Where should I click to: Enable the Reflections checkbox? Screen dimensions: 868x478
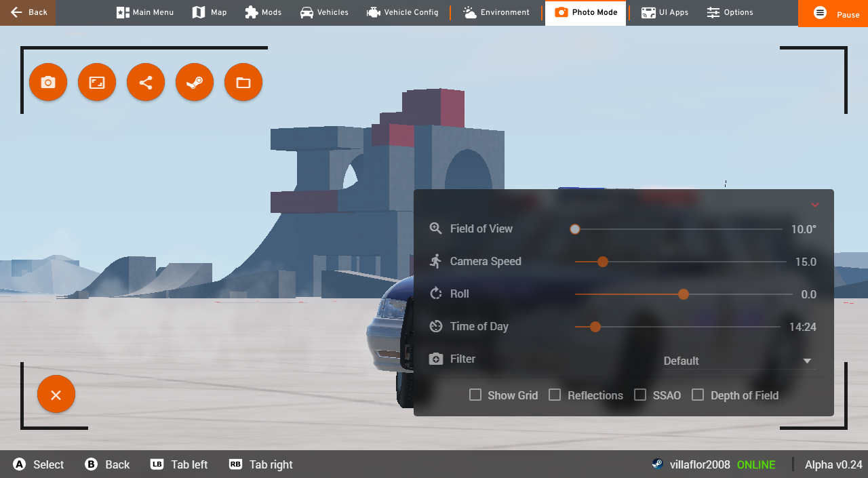555,395
